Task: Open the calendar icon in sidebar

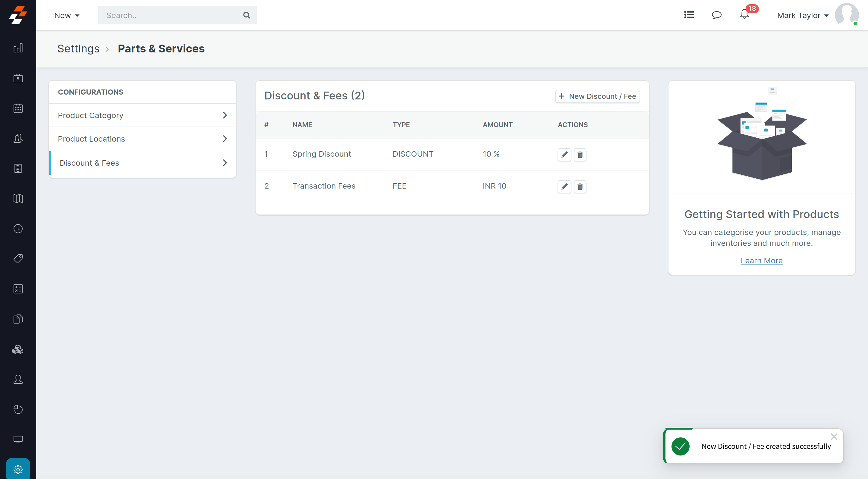Action: [x=18, y=108]
